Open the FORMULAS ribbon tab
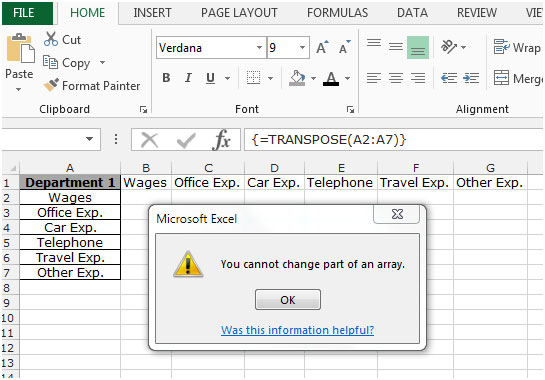This screenshot has height=380, width=545. pyautogui.click(x=337, y=13)
